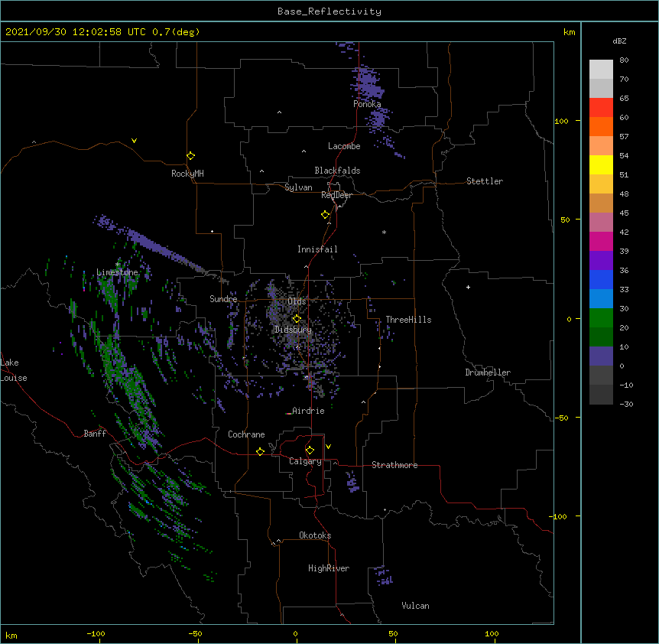This screenshot has width=659, height=644.
Task: Click the yellow diamond marker beside Cochrane
Action: coord(260,451)
